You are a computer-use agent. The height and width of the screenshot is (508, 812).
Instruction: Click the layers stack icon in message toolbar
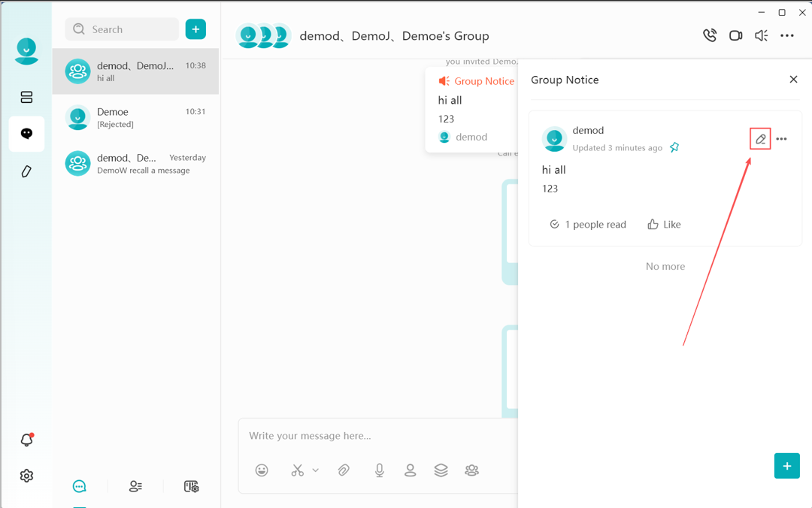pos(441,470)
